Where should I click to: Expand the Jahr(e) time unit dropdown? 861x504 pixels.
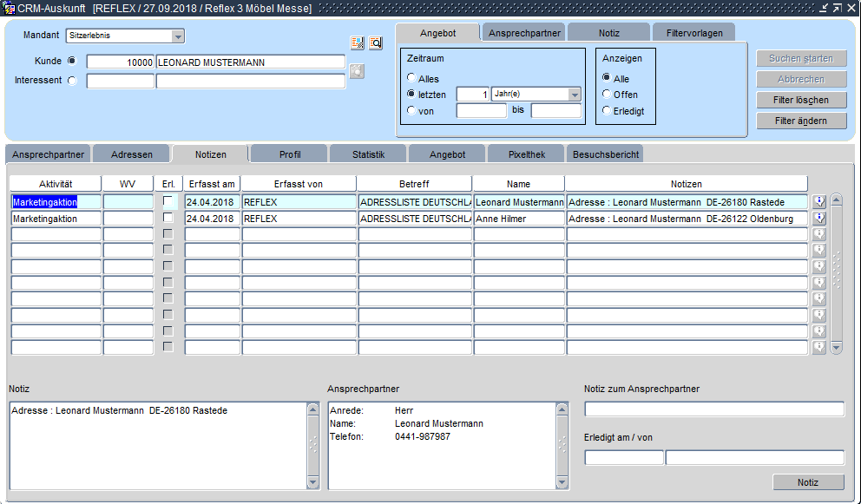pos(574,95)
